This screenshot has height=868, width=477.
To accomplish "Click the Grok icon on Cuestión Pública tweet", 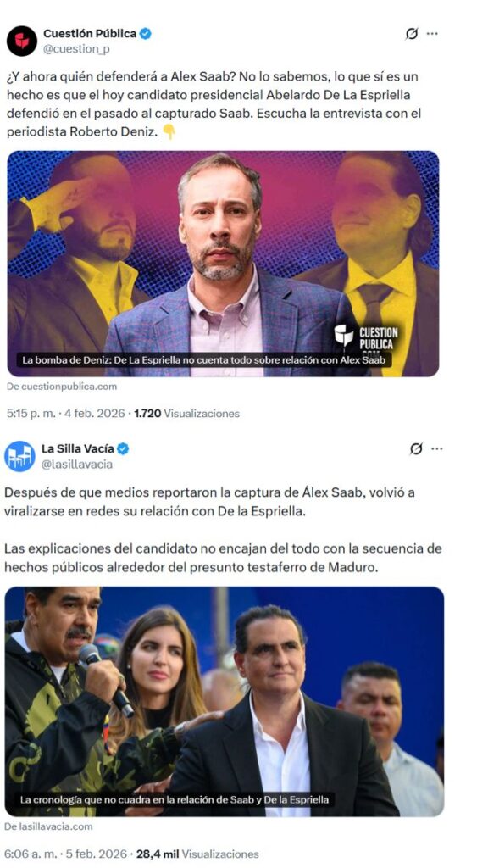I will [411, 34].
